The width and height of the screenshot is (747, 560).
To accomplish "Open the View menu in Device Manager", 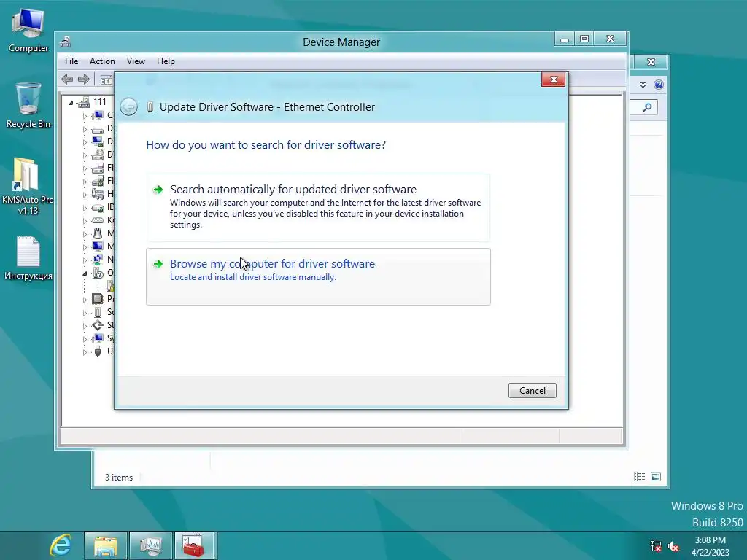I will 136,61.
